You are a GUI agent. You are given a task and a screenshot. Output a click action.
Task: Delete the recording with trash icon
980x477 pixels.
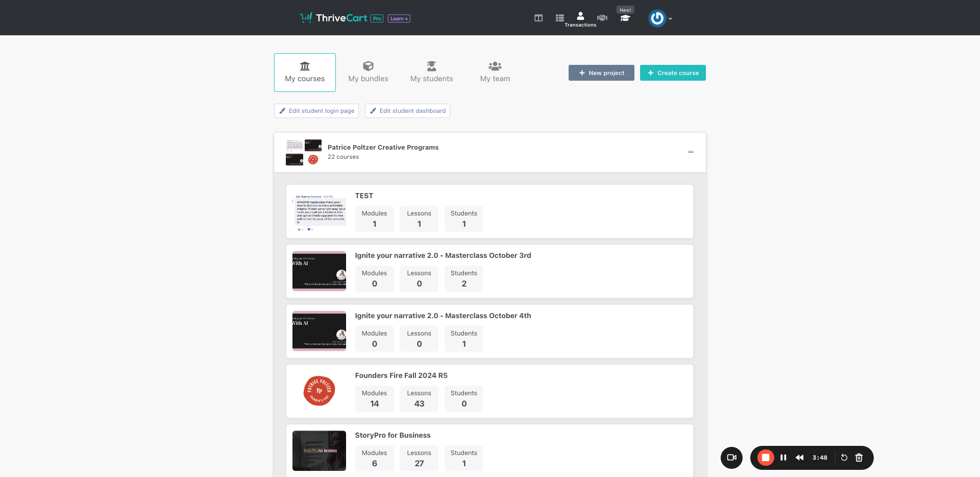(859, 458)
